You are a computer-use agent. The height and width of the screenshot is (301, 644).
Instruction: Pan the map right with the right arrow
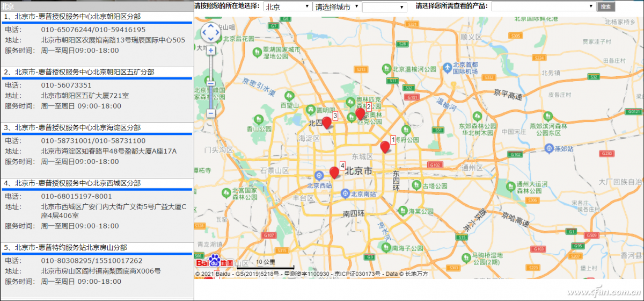coord(218,33)
